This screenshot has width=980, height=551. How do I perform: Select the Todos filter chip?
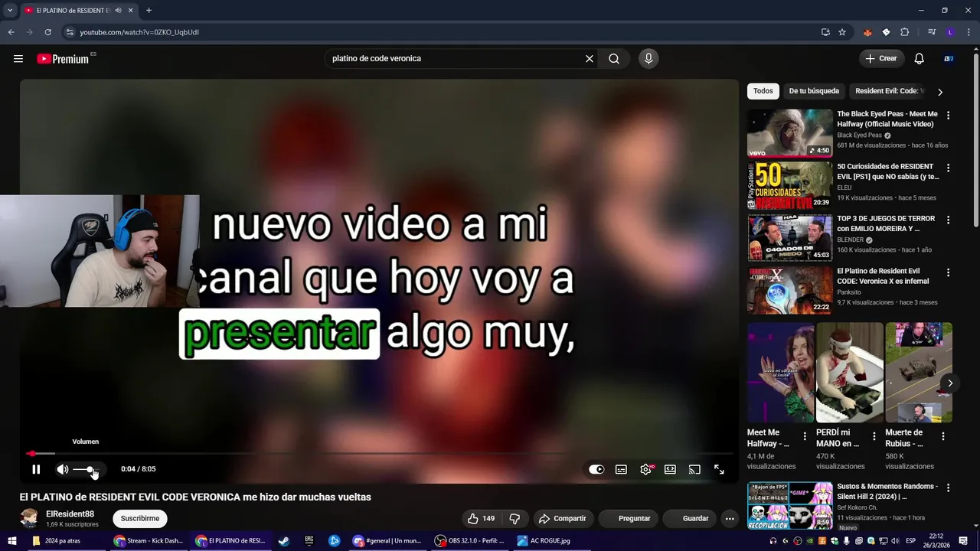click(x=763, y=91)
